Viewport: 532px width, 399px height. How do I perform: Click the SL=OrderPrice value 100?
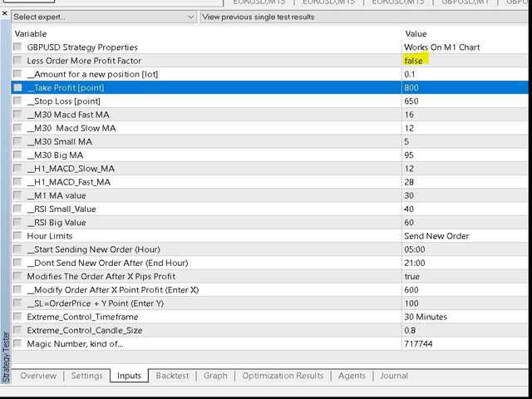(411, 303)
